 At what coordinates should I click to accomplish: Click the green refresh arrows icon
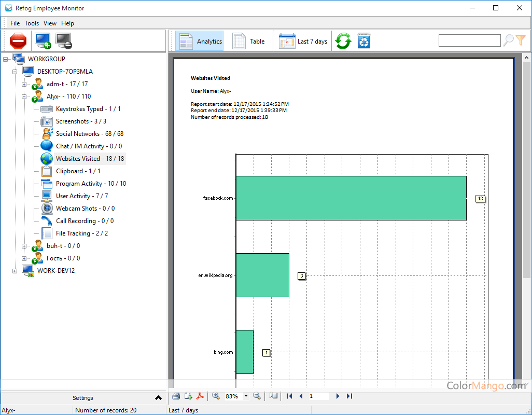coord(343,41)
